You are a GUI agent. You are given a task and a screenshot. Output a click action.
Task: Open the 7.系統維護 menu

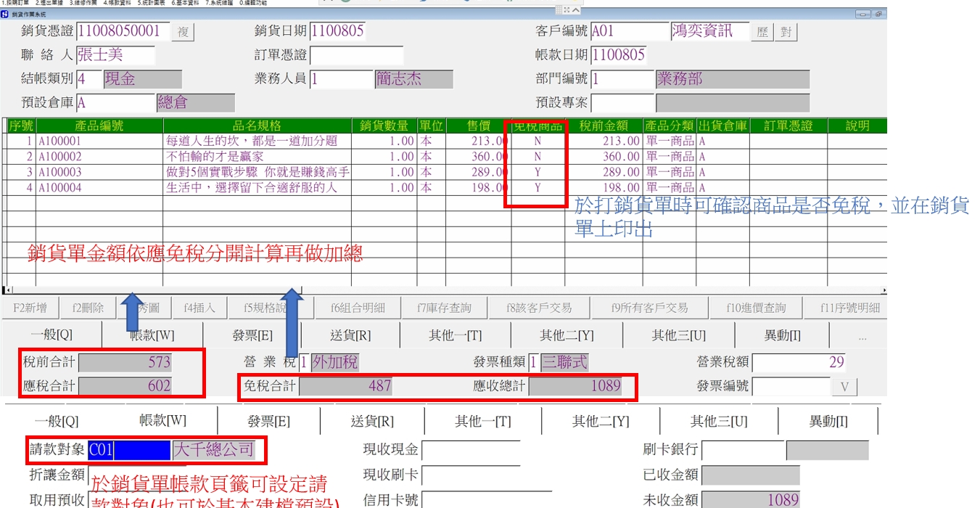coord(221,3)
